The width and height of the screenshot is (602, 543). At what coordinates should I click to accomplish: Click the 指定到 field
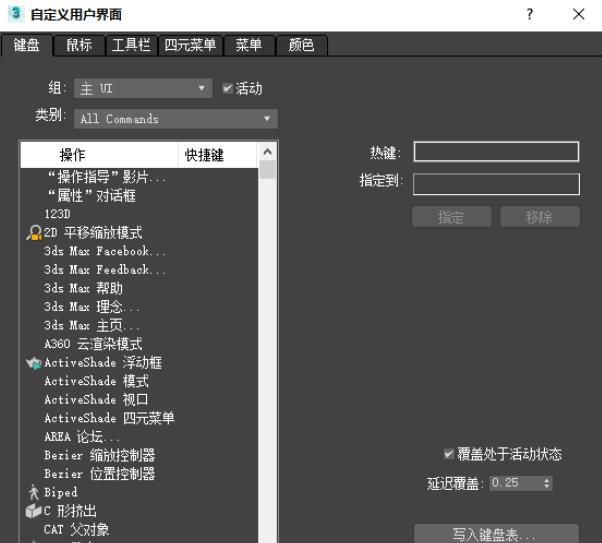[x=496, y=184]
